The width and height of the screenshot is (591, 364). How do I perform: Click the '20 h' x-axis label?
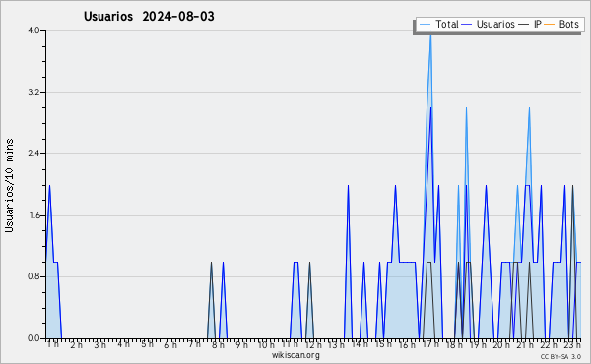tap(501, 344)
